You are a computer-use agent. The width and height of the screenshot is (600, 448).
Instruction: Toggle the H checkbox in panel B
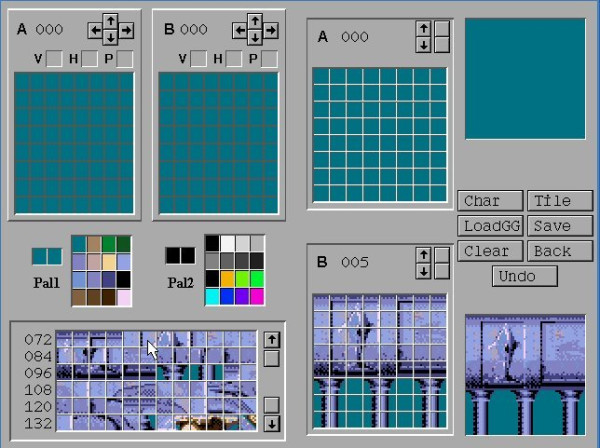(233, 59)
